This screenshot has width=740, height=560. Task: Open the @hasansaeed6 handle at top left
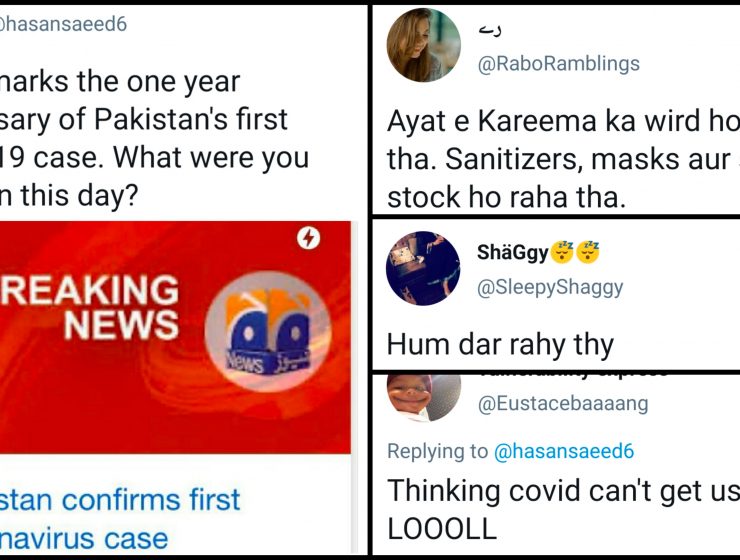click(63, 24)
